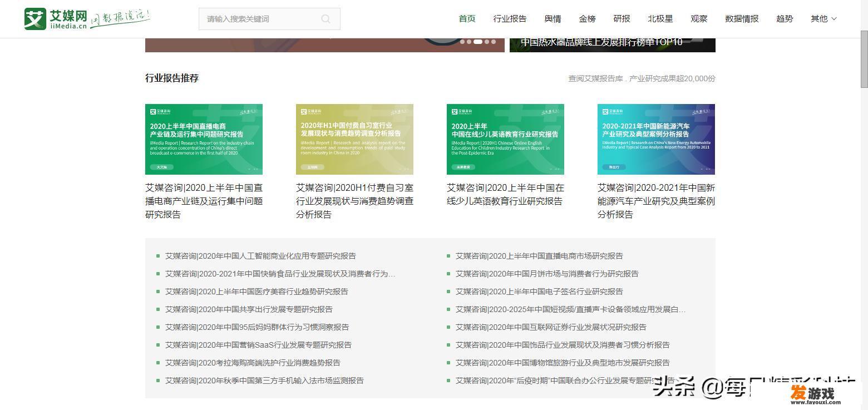Open 2020年中国共享出行发展专题研究报告
Viewport: 868px width, 410px height.
[x=249, y=309]
